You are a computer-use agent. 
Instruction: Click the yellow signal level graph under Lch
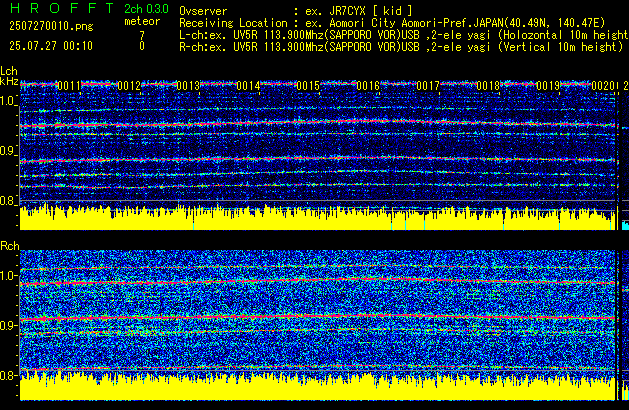[318, 219]
